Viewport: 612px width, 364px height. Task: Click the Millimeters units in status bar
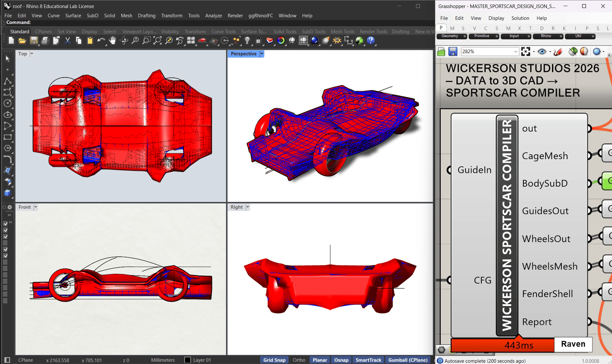tap(163, 360)
